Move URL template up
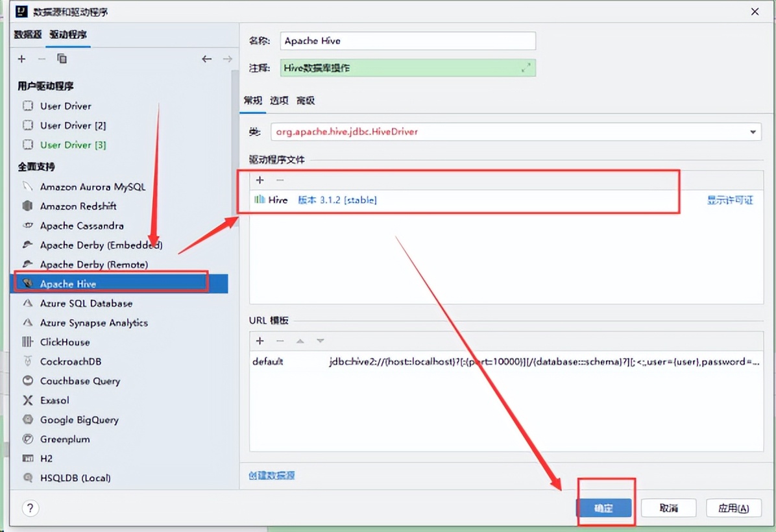Image resolution: width=776 pixels, height=532 pixels. coord(300,341)
